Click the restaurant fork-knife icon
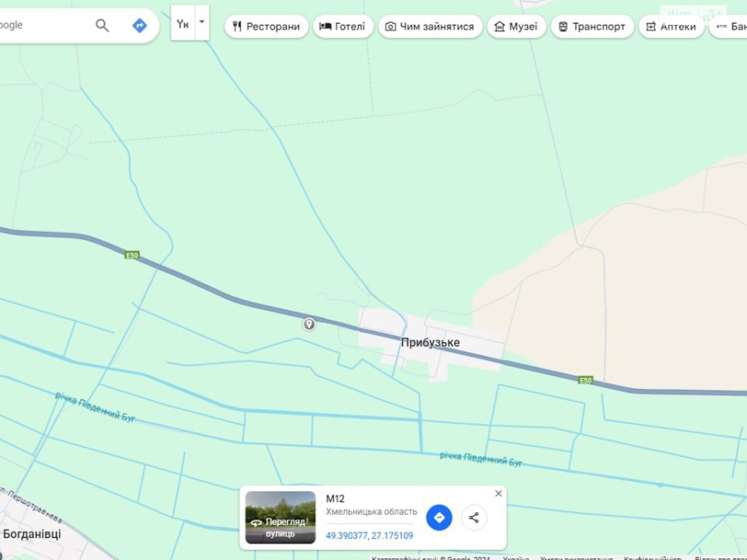Viewport: 747px width, 560px height. click(x=237, y=27)
